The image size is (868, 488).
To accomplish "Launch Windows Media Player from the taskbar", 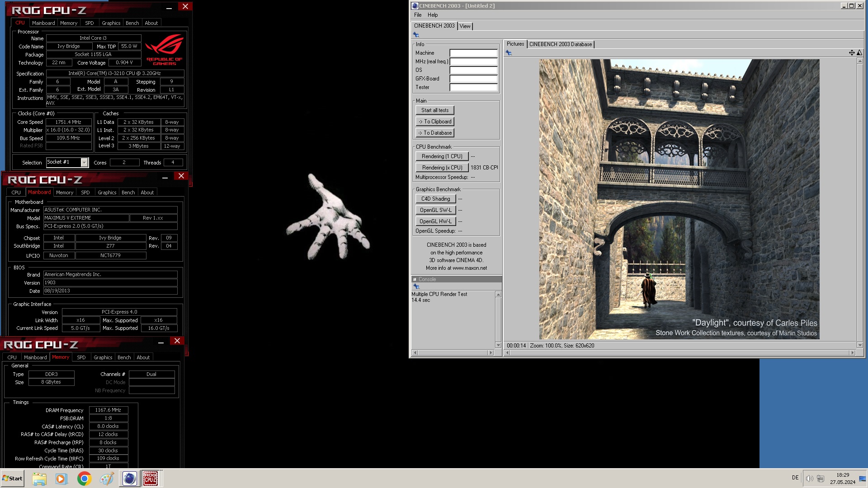I will [61, 479].
